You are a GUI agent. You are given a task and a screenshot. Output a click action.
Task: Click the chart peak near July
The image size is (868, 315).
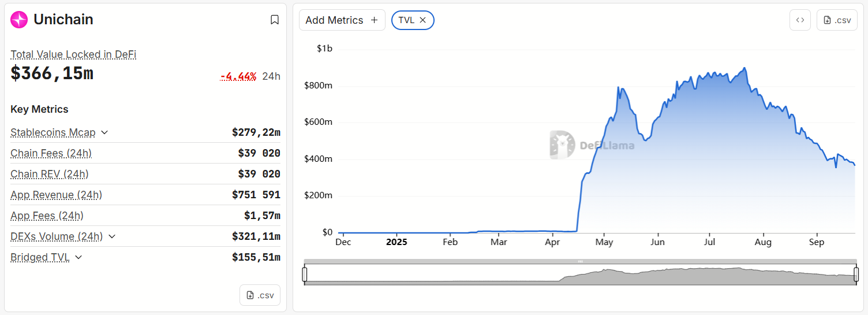[745, 68]
